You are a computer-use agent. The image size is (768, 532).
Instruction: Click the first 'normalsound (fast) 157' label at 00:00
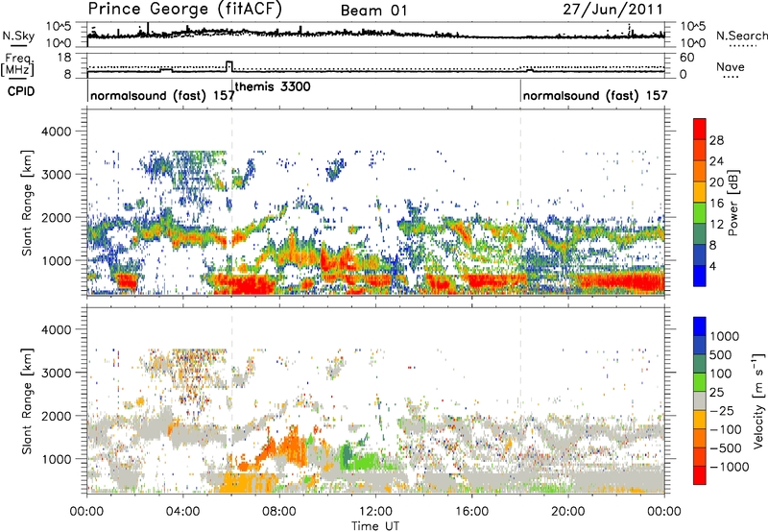point(162,95)
